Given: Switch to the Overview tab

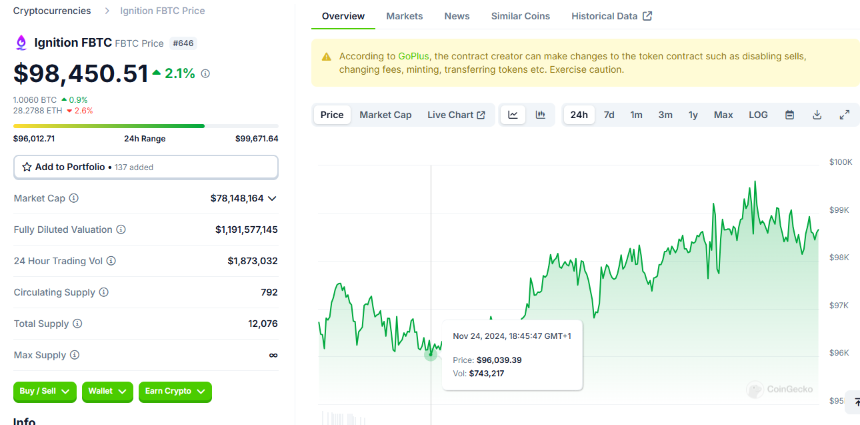Looking at the screenshot, I should pyautogui.click(x=343, y=16).
